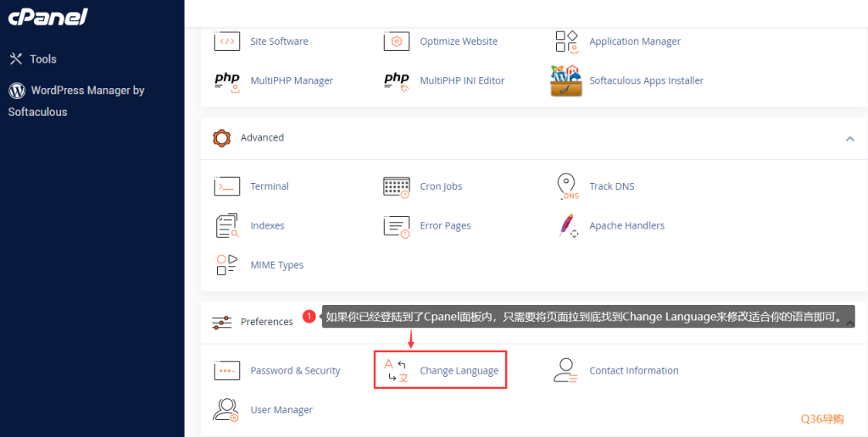This screenshot has width=868, height=437.
Task: Click the MIME Types icon
Action: [x=226, y=265]
